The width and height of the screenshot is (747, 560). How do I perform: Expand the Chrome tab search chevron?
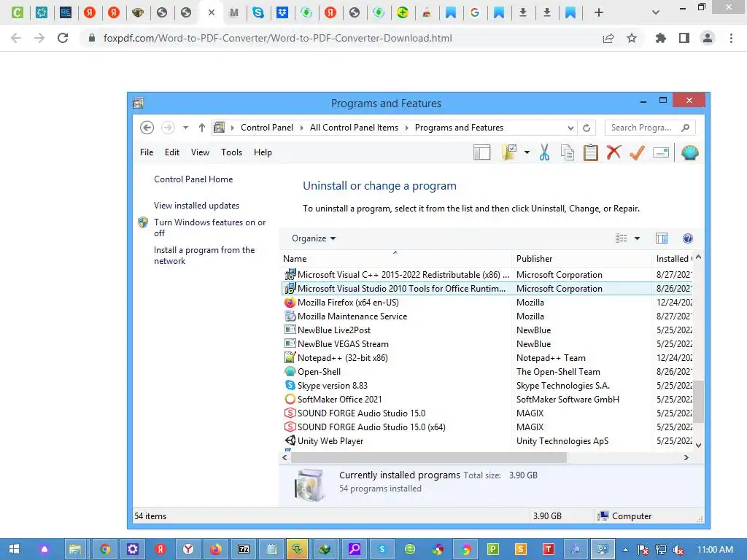(x=656, y=12)
